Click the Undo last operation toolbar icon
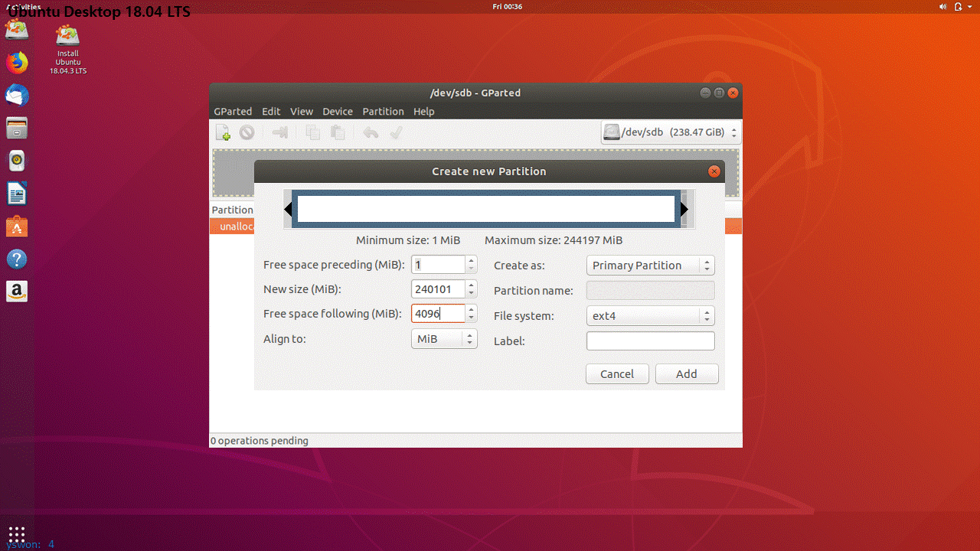Screen dimensions: 980x551 [x=371, y=132]
